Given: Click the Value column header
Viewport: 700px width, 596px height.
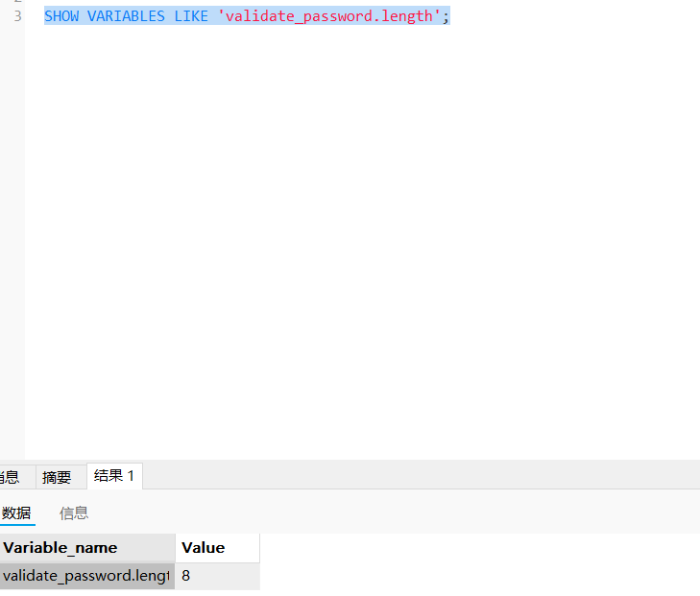Looking at the screenshot, I should [x=217, y=548].
